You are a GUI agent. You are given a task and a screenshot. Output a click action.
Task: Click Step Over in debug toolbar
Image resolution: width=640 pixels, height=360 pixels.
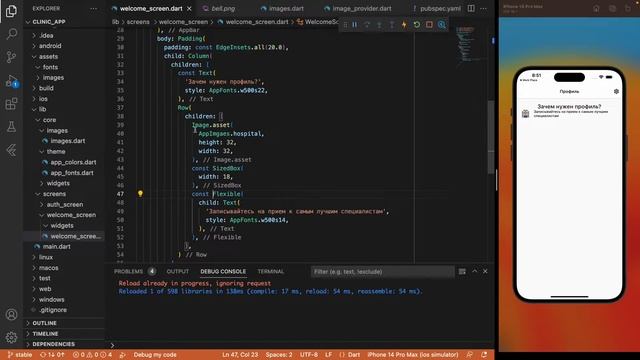click(x=367, y=25)
